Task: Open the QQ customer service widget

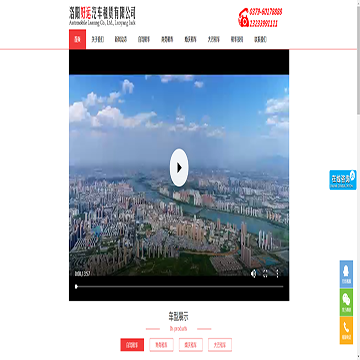Action: pyautogui.click(x=346, y=274)
